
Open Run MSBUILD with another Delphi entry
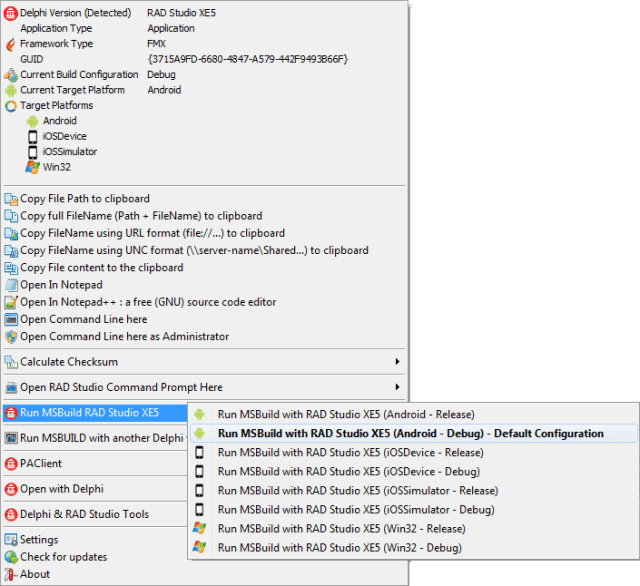click(95, 438)
